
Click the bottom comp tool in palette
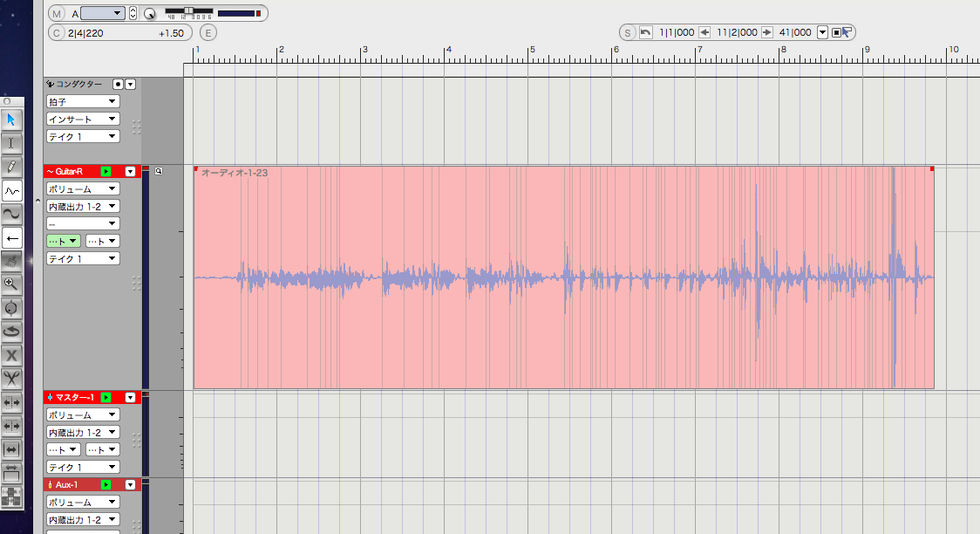point(11,496)
